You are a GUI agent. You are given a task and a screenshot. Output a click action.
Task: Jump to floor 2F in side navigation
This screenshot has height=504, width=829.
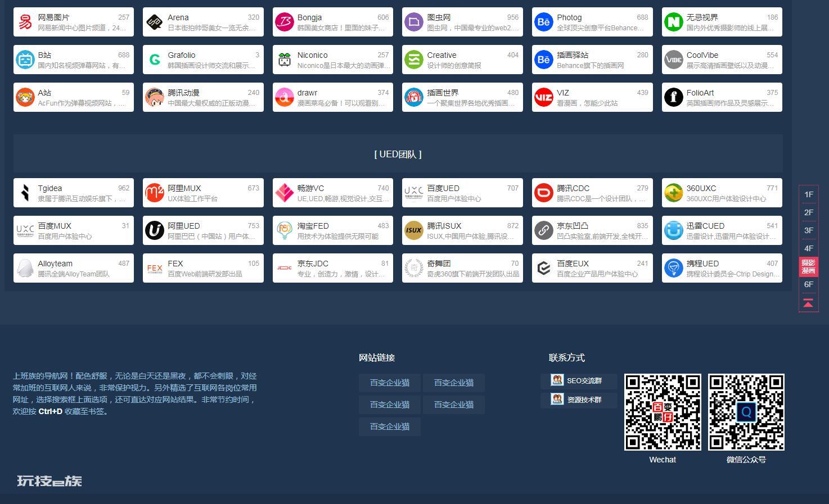coord(808,212)
